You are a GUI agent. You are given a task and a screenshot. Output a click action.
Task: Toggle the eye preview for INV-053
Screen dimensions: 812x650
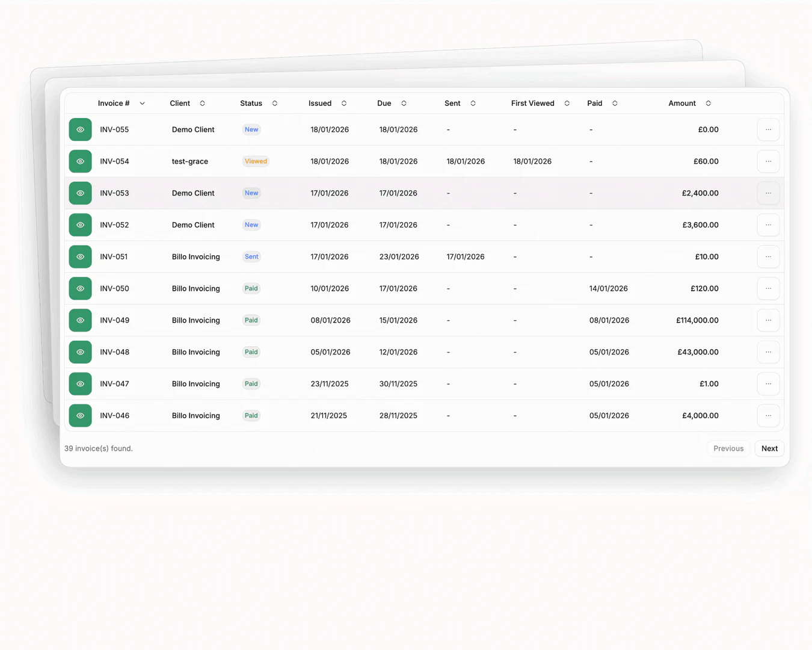click(80, 193)
